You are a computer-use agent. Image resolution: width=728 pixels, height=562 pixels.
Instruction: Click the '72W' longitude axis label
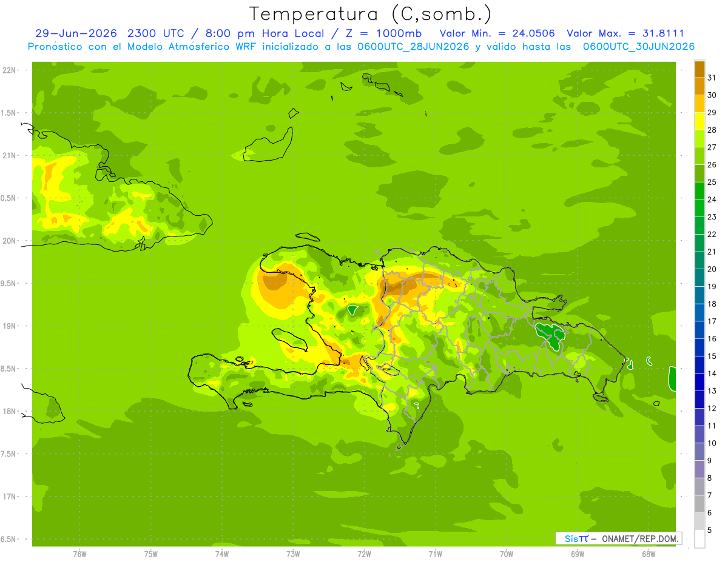pos(364,554)
